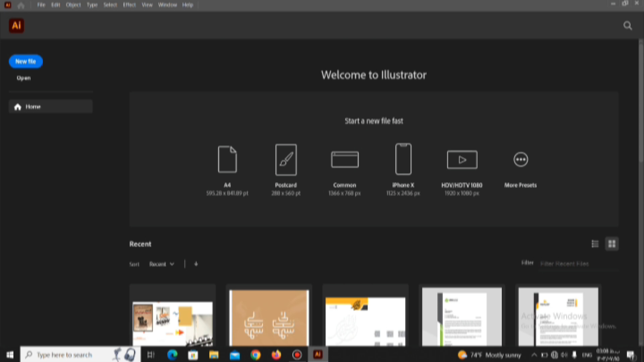Viewport: 644px width, 362px height.
Task: Click the home icon in title bar
Action: 21,5
